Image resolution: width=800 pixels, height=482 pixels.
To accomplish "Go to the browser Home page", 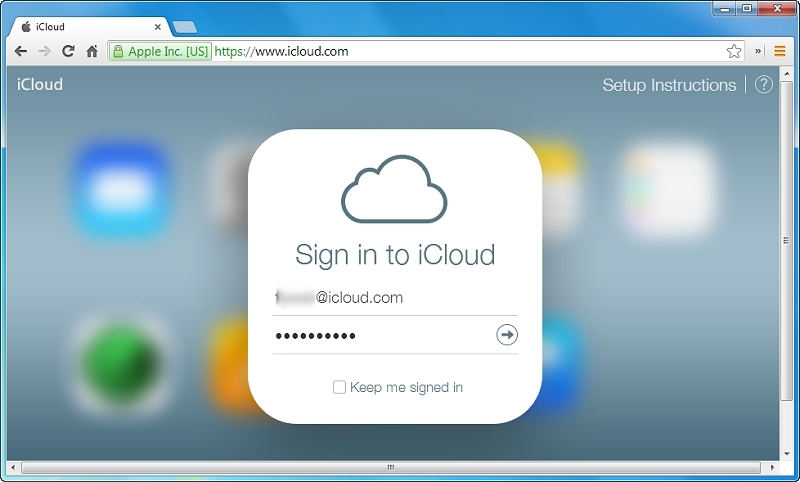I will point(92,51).
